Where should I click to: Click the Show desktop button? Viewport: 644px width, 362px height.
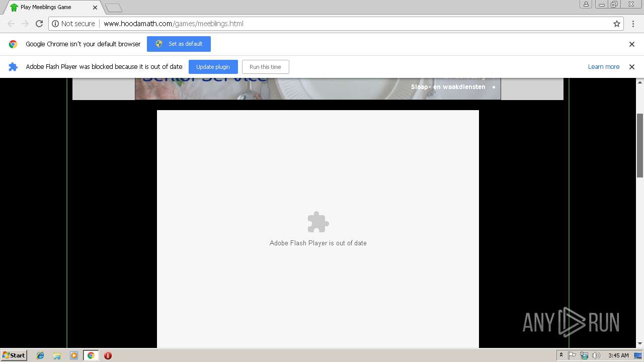[638, 355]
